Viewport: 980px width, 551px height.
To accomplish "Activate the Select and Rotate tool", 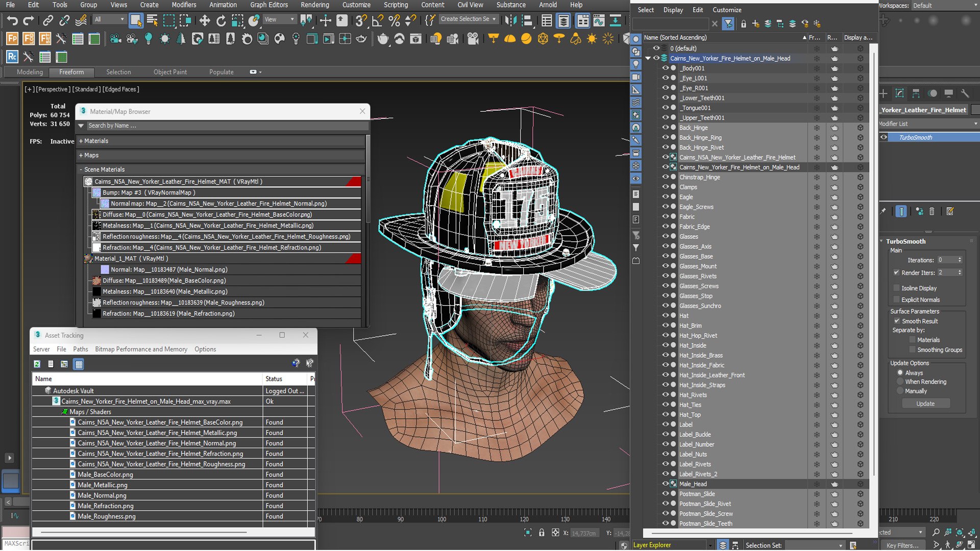I will click(221, 20).
